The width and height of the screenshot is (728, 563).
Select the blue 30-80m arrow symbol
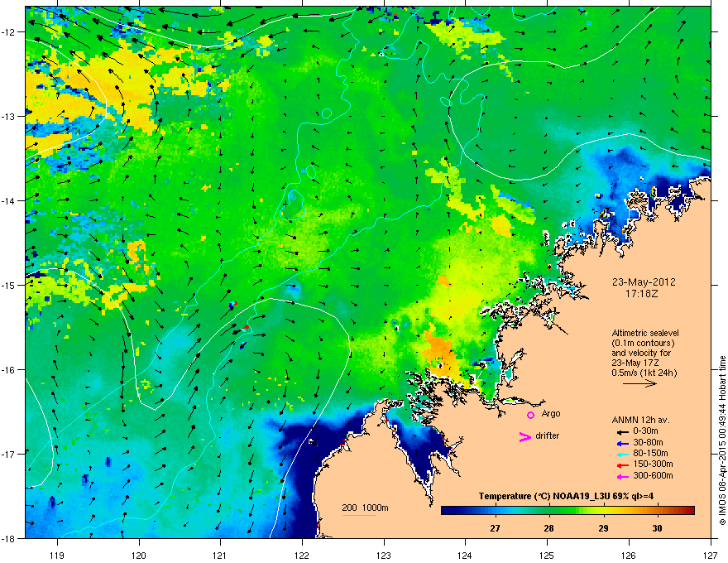(622, 443)
